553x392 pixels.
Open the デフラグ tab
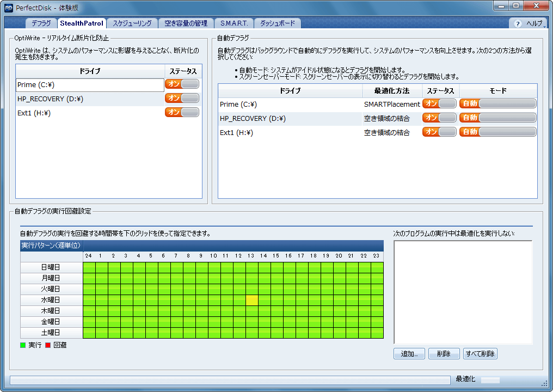tap(41, 23)
